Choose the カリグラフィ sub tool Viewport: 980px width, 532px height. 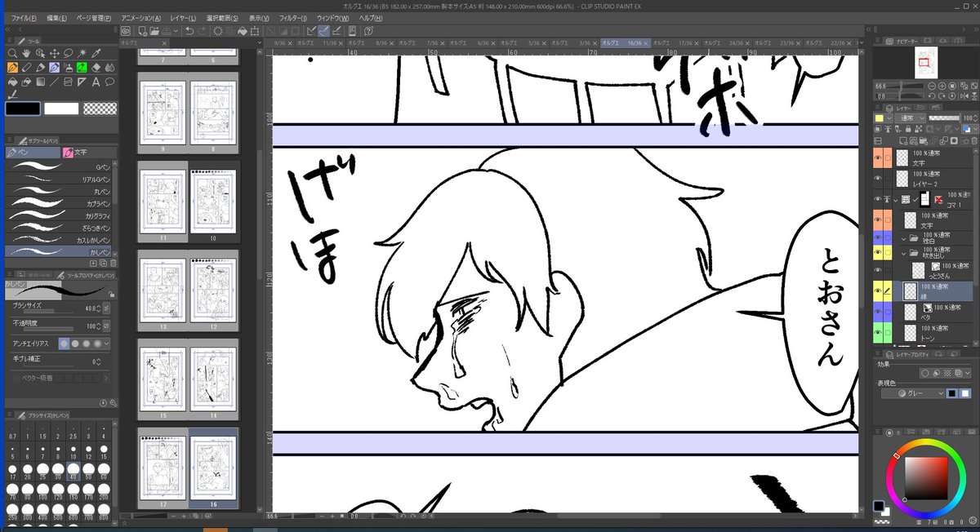pyautogui.click(x=58, y=215)
